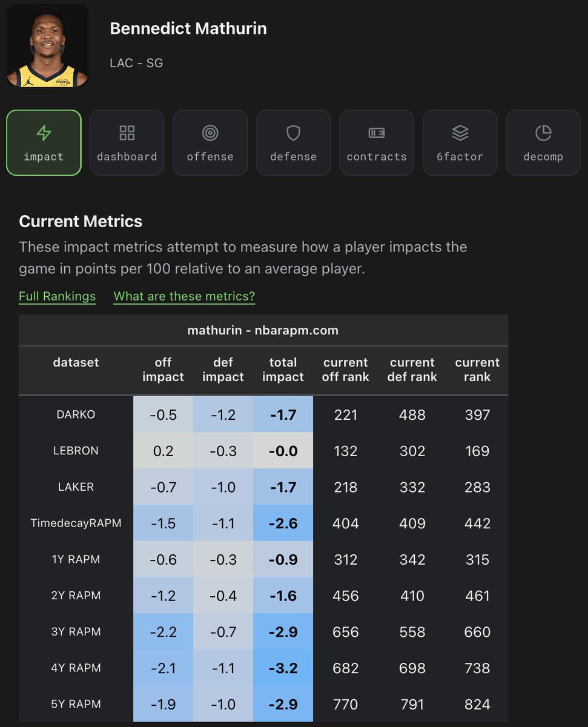Click DARKO current def rank 488
This screenshot has width=588, height=727.
[x=412, y=414]
